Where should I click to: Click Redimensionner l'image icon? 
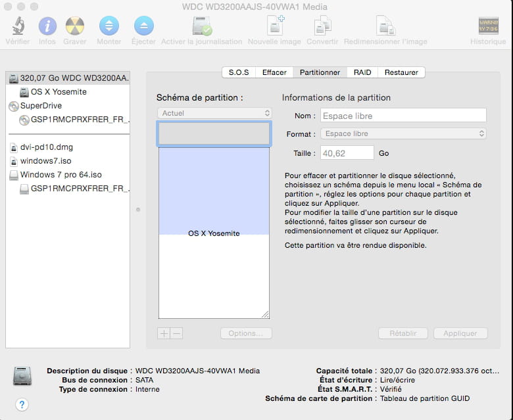coord(385,26)
